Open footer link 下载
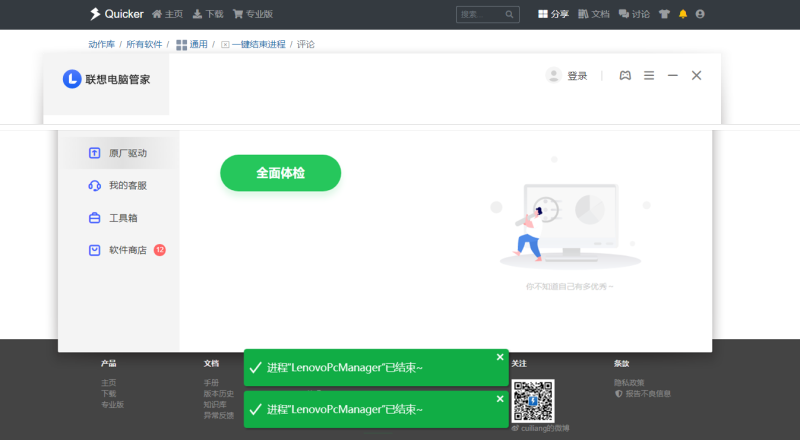Viewport: 800px width, 440px height. click(109, 394)
